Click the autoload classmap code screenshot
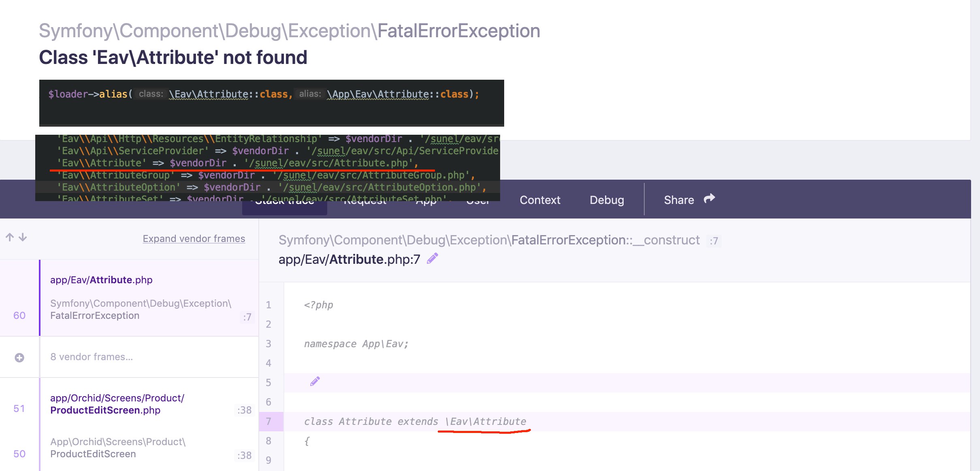Image resolution: width=980 pixels, height=471 pixels. (x=268, y=168)
